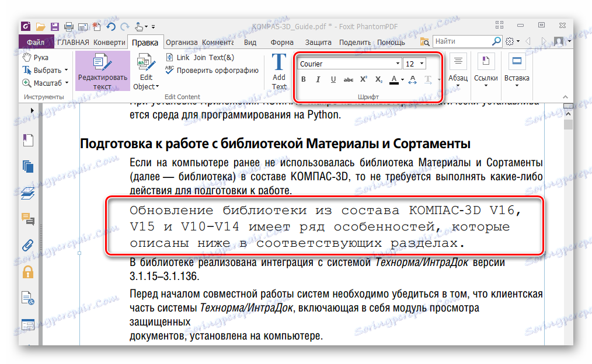Redo the last action
The width and height of the screenshot is (592, 364).
click(124, 27)
